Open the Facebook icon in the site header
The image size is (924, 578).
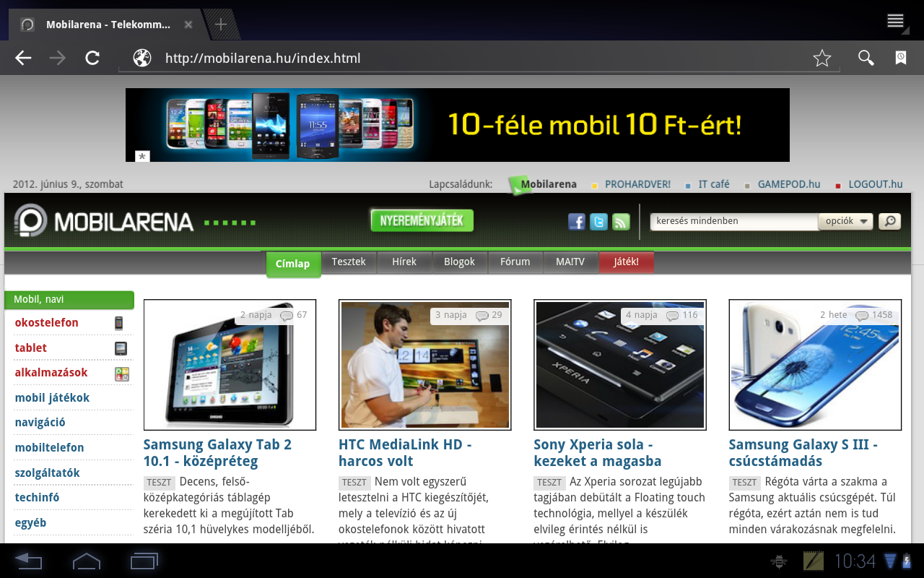(577, 222)
